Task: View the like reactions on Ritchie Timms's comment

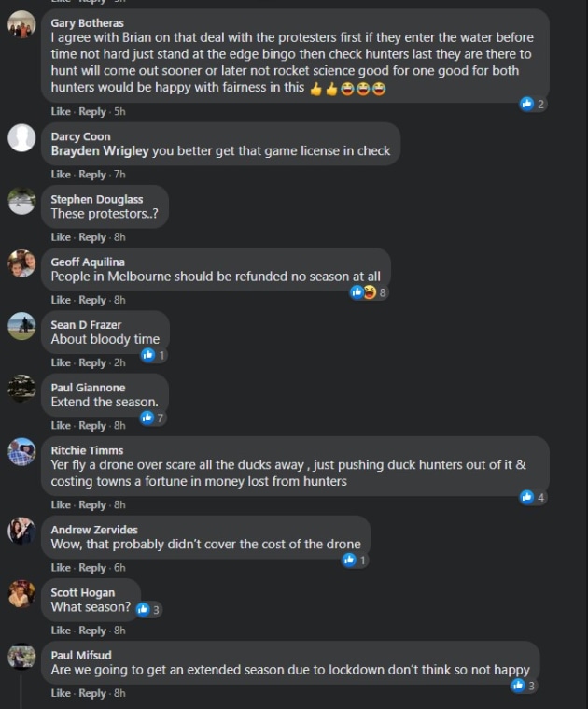Action: point(532,497)
